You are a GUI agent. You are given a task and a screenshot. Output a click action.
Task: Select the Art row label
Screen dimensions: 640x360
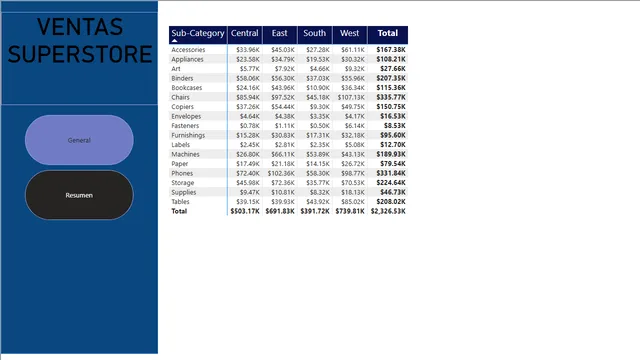tap(176, 69)
